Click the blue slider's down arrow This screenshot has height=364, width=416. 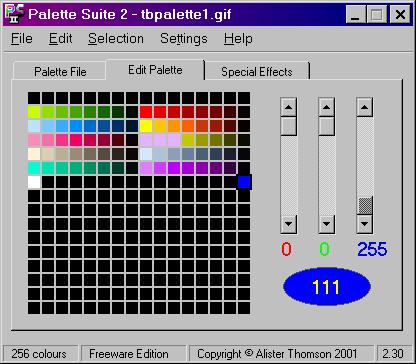[x=365, y=224]
